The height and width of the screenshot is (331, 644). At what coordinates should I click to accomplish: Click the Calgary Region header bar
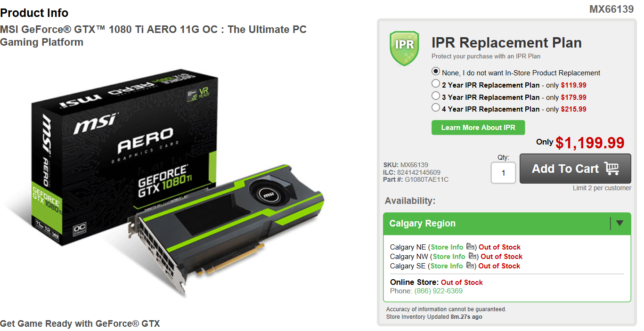click(507, 224)
